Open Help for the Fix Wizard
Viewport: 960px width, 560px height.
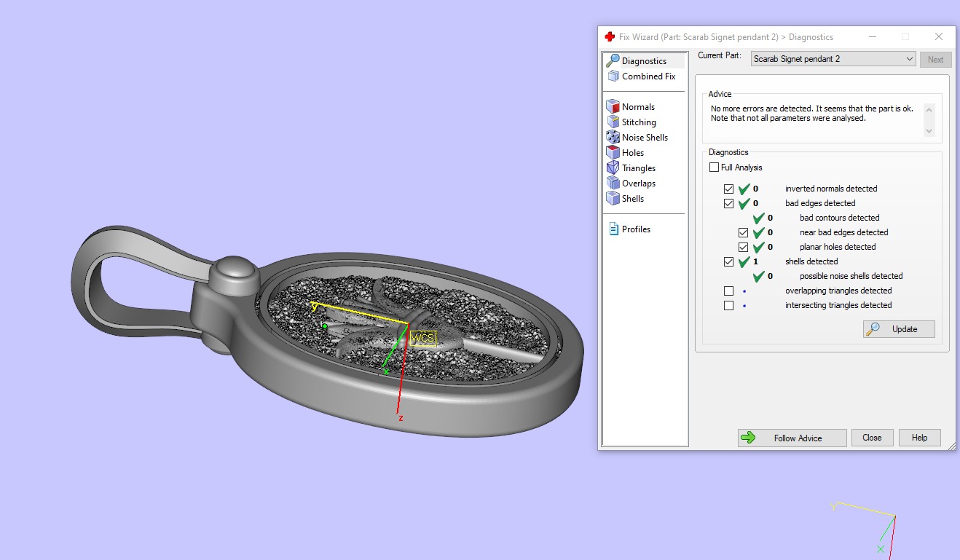point(919,438)
